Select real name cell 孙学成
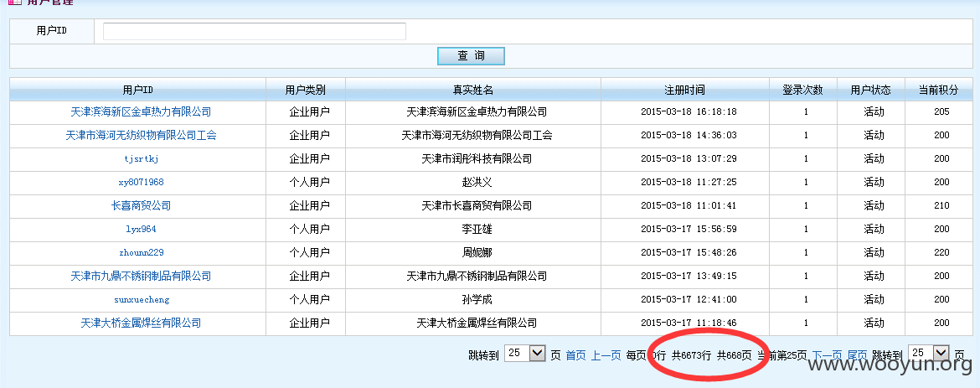The image size is (980, 388). 477,300
